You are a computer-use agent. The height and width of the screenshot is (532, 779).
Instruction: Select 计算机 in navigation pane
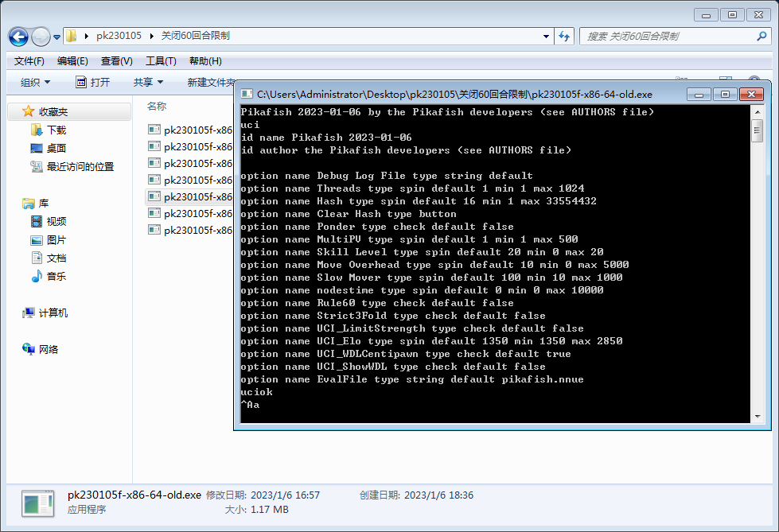(53, 313)
